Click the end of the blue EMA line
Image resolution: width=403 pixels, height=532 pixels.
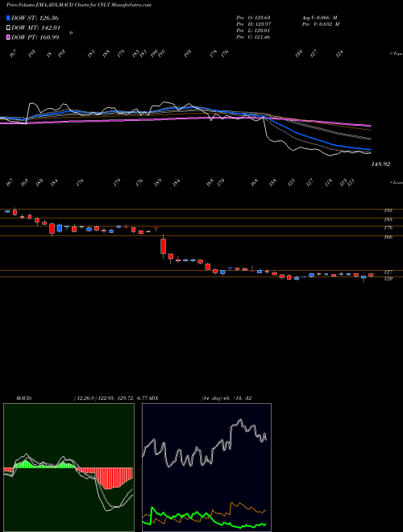point(370,150)
